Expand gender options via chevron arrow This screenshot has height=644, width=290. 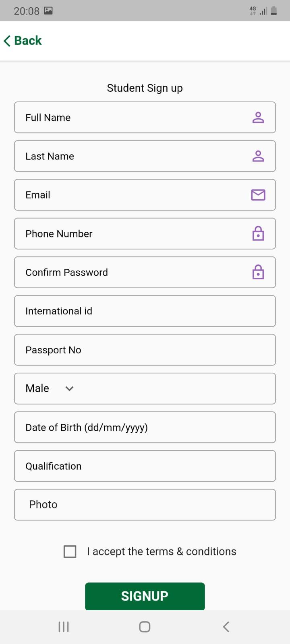click(69, 389)
